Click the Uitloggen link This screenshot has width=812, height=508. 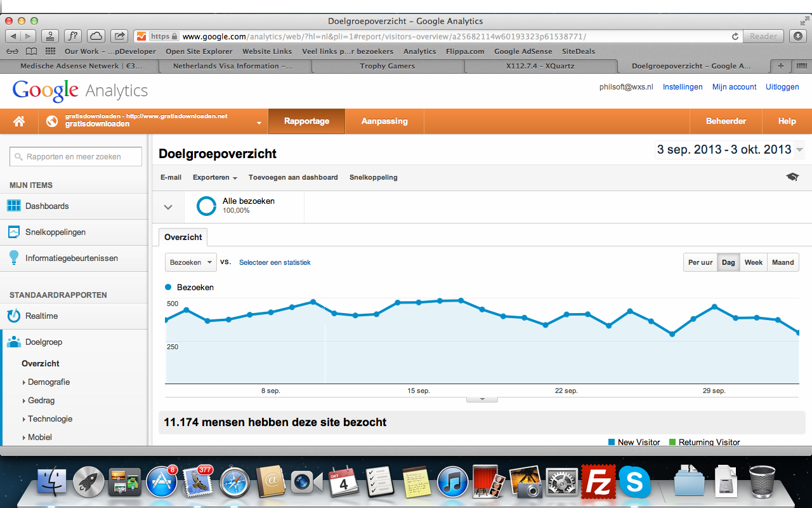click(x=782, y=87)
